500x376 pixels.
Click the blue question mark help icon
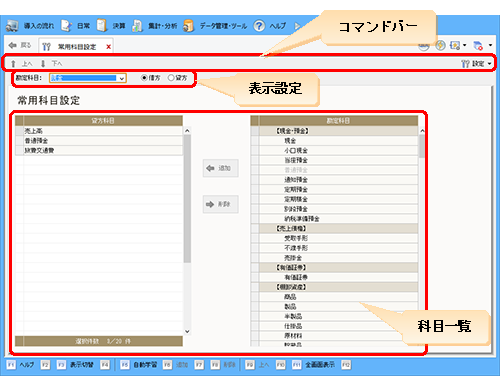259,26
